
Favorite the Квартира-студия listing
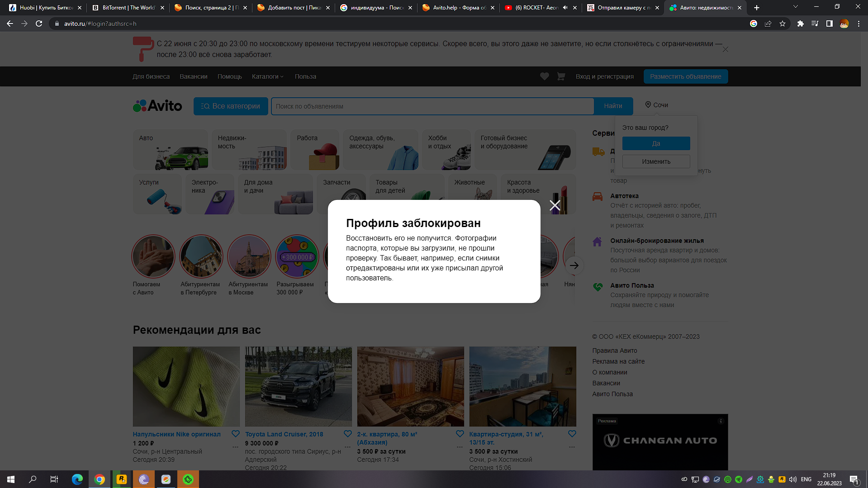pos(572,434)
